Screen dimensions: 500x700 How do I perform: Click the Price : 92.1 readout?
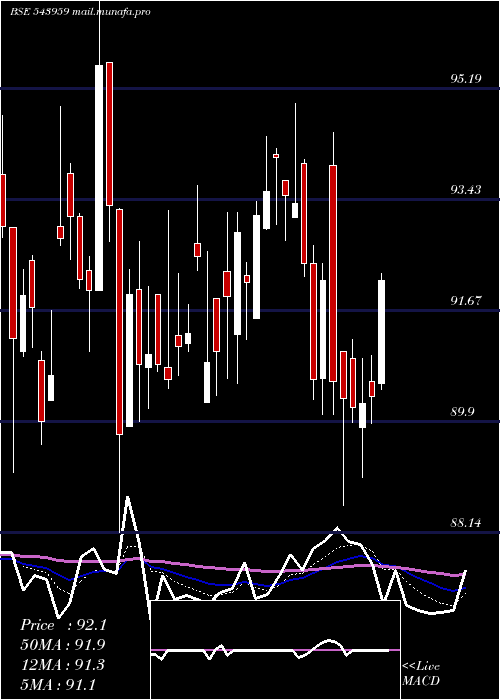(63, 625)
